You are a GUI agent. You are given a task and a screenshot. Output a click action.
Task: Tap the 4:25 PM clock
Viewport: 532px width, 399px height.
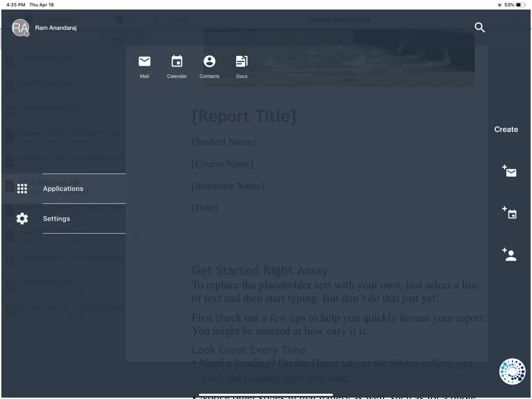point(15,5)
